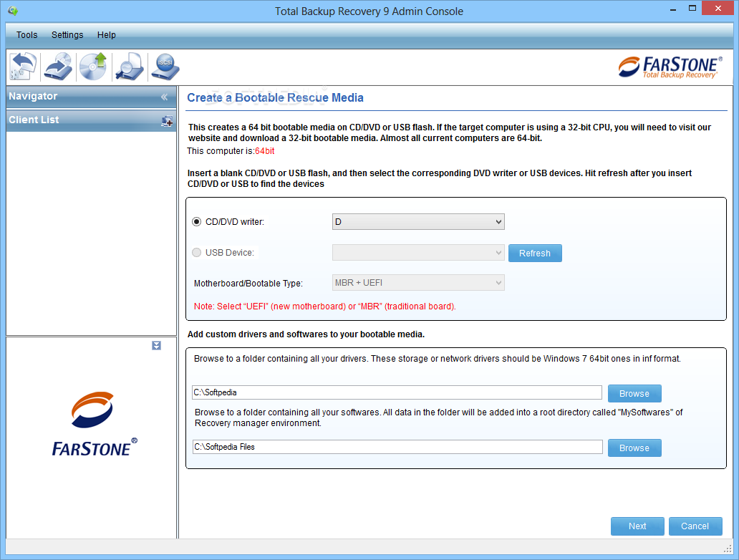
Task: Open the CD/DVD writer drive dropdown
Action: pyautogui.click(x=418, y=221)
